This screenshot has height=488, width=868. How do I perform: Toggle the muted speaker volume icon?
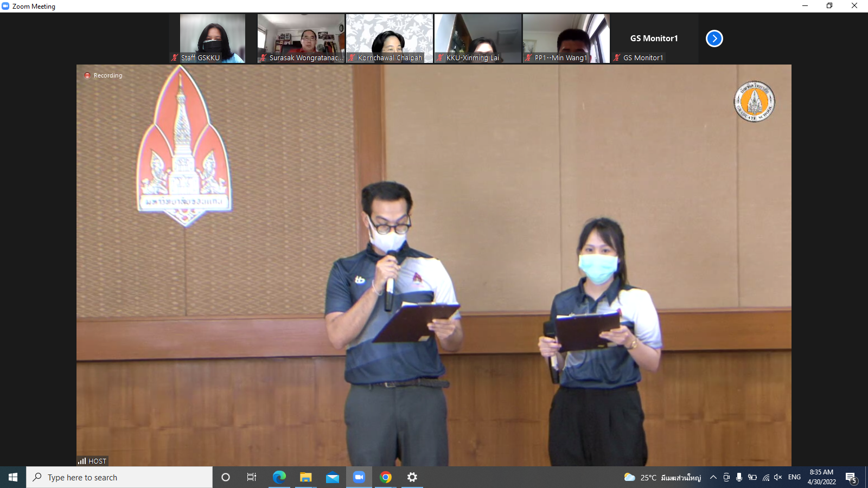(x=778, y=477)
